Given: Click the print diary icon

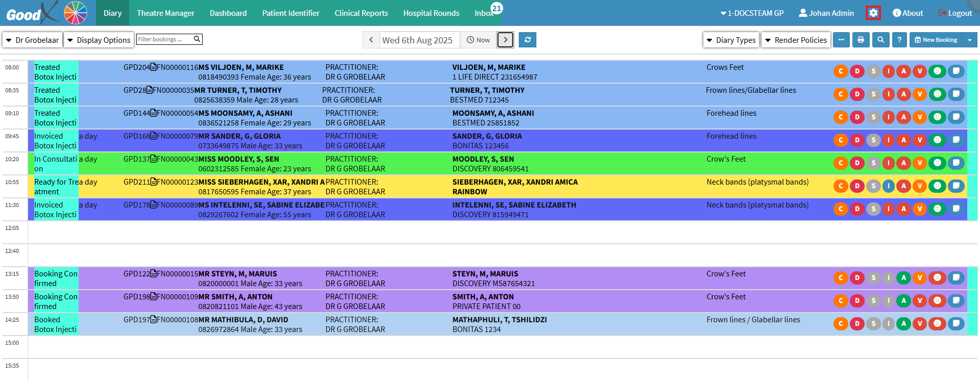Looking at the screenshot, I should (x=861, y=40).
